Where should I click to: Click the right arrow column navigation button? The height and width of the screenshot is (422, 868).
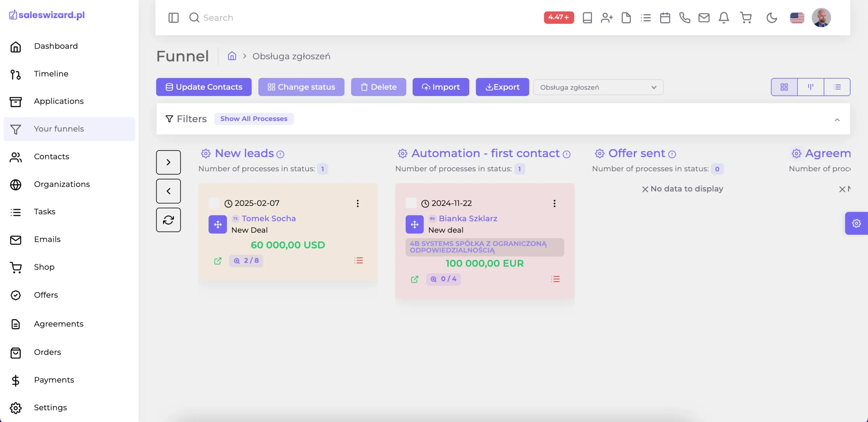(x=168, y=162)
